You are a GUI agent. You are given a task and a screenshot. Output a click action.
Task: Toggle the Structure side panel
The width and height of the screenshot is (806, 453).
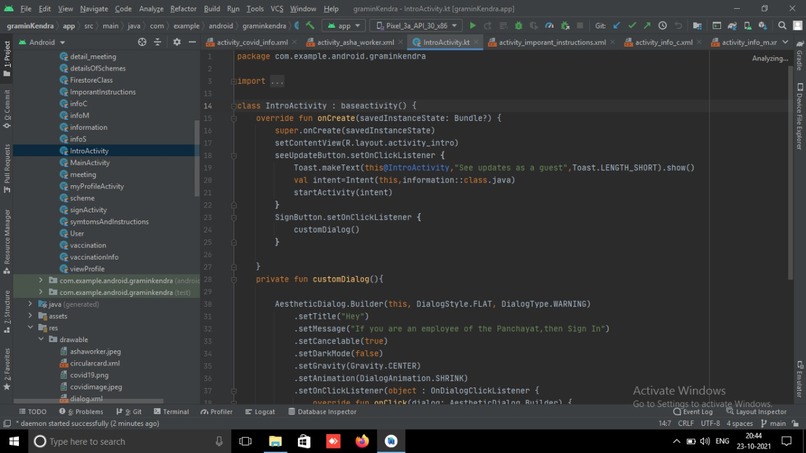coord(7,312)
